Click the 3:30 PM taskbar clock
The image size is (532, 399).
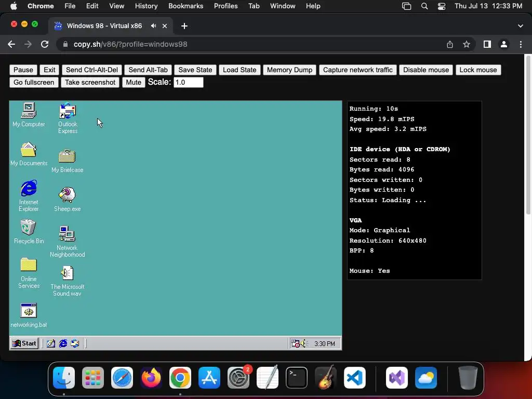(x=324, y=344)
